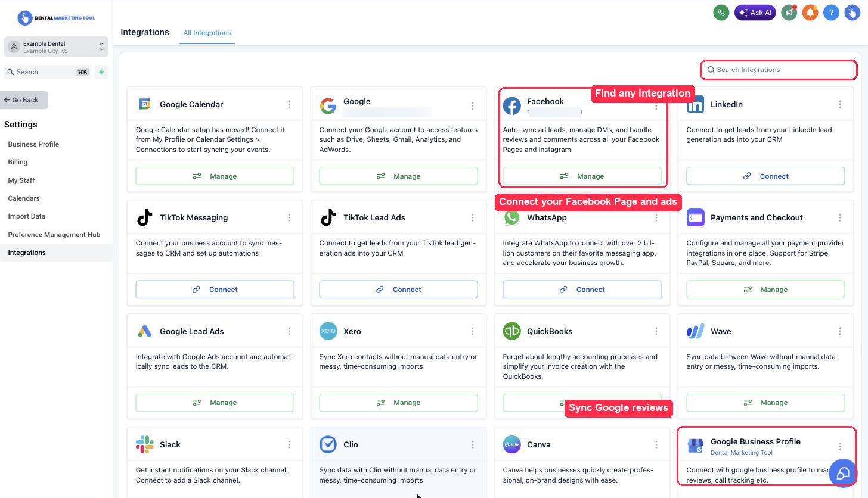Open WhatsApp card three-dot menu
This screenshot has height=498, width=868.
coord(656,217)
